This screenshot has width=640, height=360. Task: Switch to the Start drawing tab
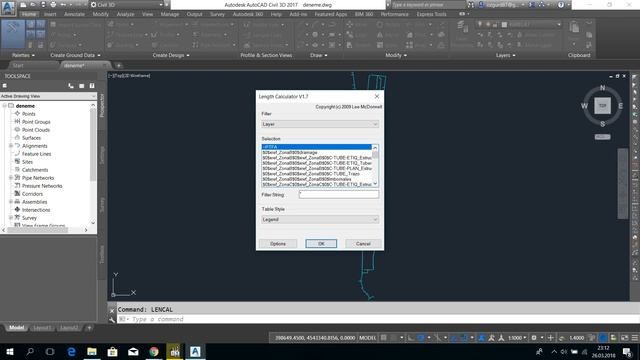pos(18,65)
